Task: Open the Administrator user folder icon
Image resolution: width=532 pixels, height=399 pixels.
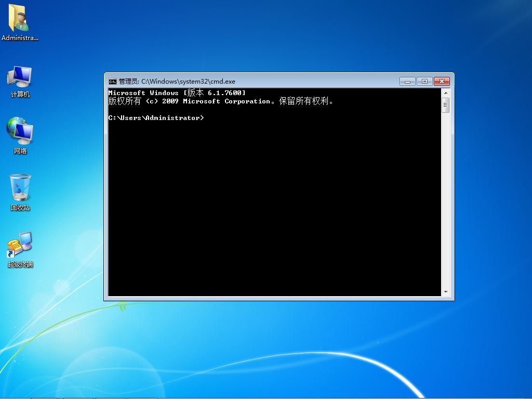Action: pos(19,22)
